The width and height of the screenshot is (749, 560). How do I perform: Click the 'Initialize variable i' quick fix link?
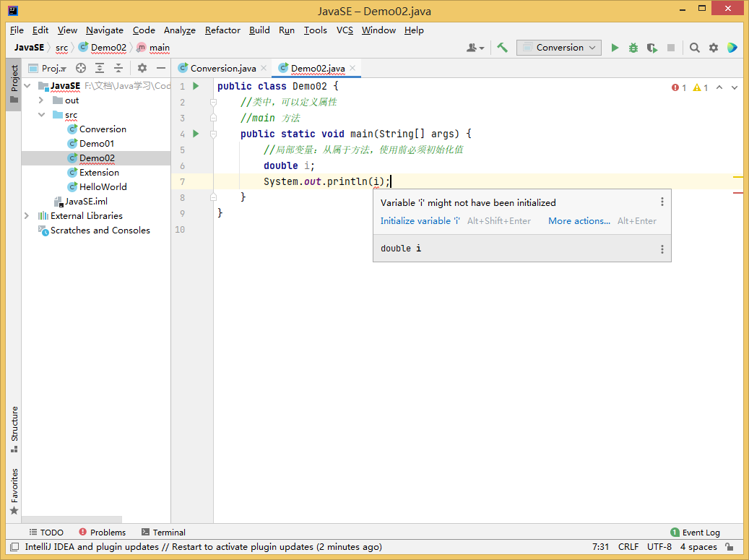tap(420, 221)
